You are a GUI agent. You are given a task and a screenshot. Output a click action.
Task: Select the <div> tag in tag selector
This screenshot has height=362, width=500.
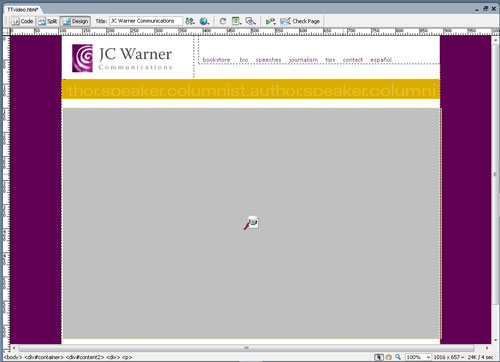pos(113,357)
